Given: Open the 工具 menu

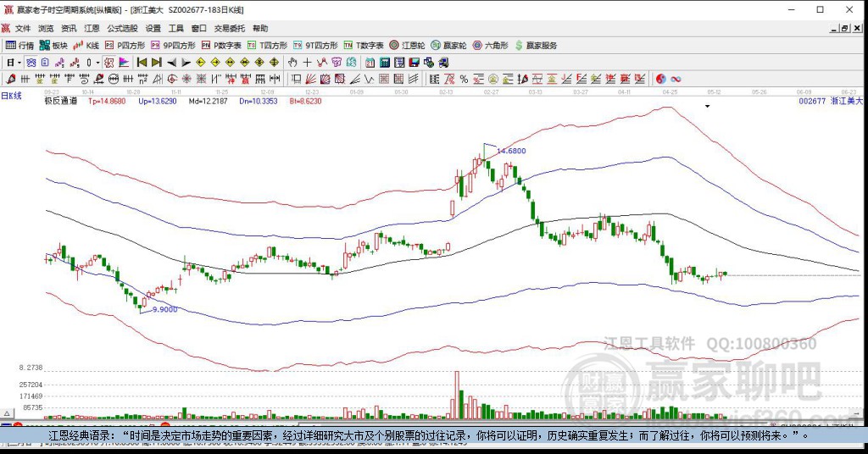Looking at the screenshot, I should (x=176, y=28).
